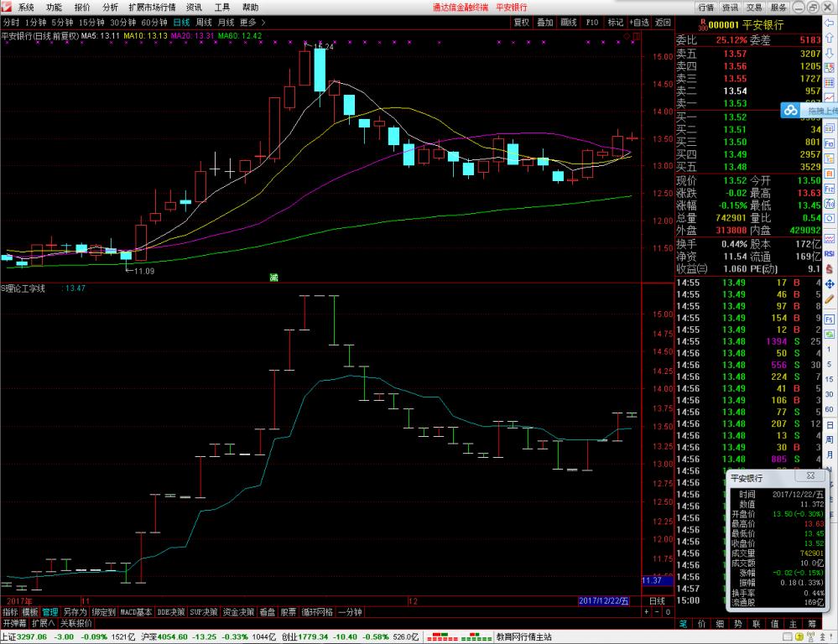Click the colored grid table icon in sidebar

830,83
